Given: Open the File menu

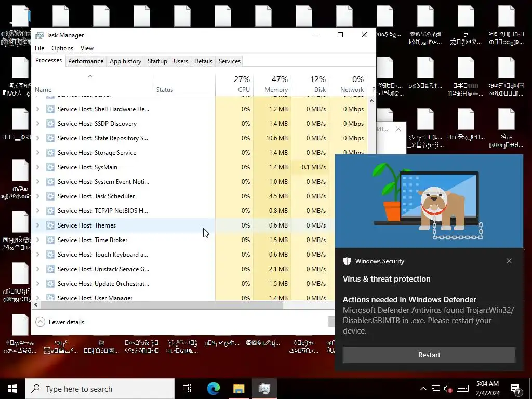Looking at the screenshot, I should (x=39, y=48).
